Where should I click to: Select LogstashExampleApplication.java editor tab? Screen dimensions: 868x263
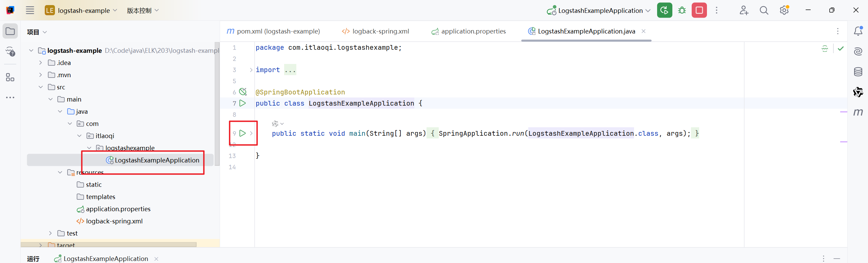tap(587, 31)
